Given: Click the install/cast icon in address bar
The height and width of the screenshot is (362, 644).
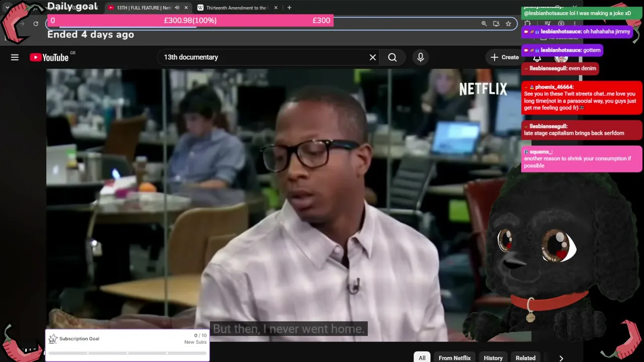Looking at the screenshot, I should point(496,24).
